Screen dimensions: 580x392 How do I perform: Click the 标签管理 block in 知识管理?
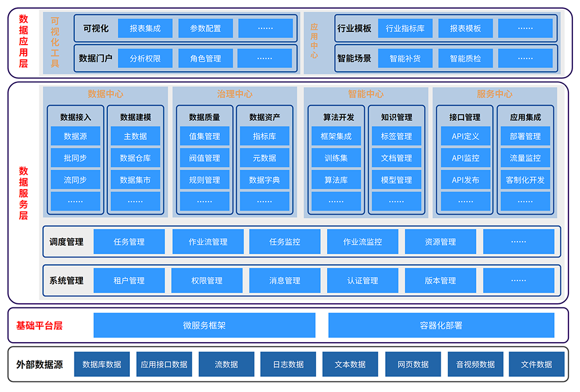[x=396, y=136]
